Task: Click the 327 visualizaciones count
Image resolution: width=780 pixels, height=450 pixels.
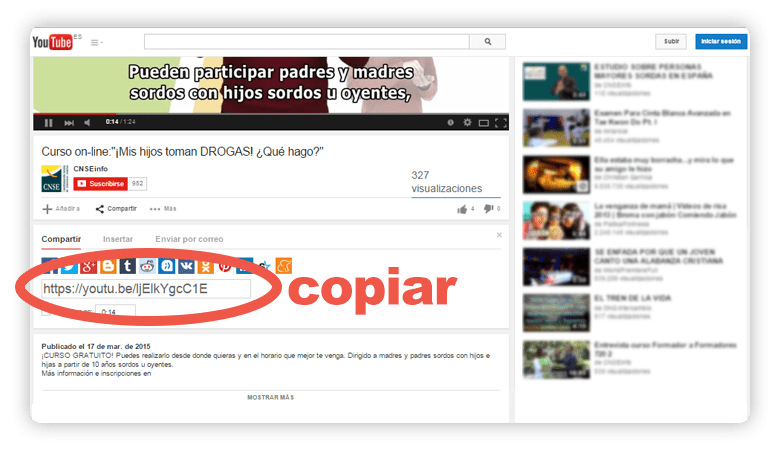Action: [447, 182]
